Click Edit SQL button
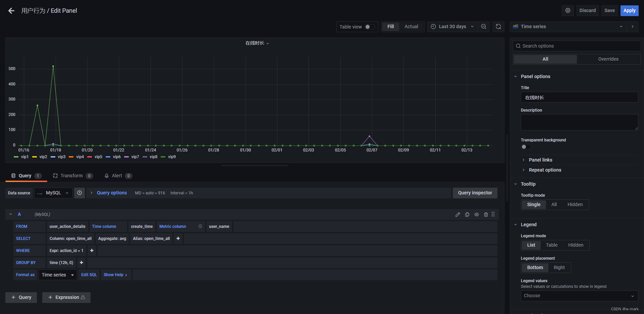This screenshot has height=314, width=644. 89,275
